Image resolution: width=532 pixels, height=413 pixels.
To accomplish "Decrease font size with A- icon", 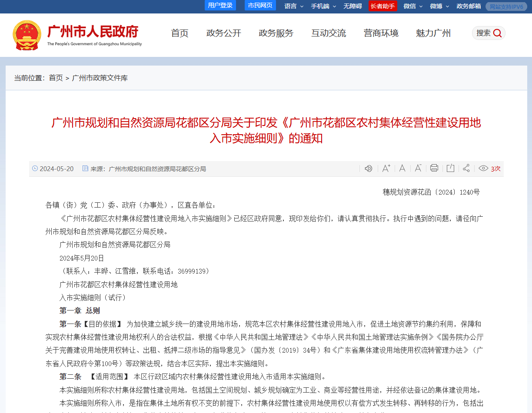I will [x=418, y=169].
